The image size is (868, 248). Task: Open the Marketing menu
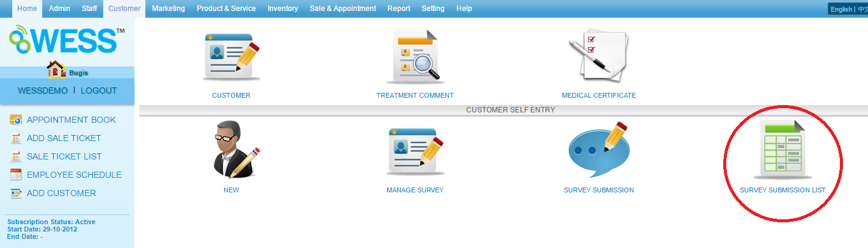click(x=169, y=9)
